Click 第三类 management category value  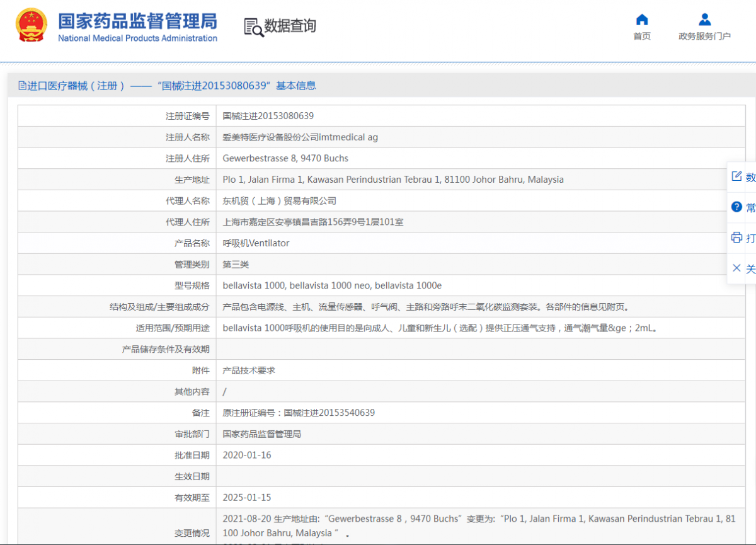click(x=236, y=265)
